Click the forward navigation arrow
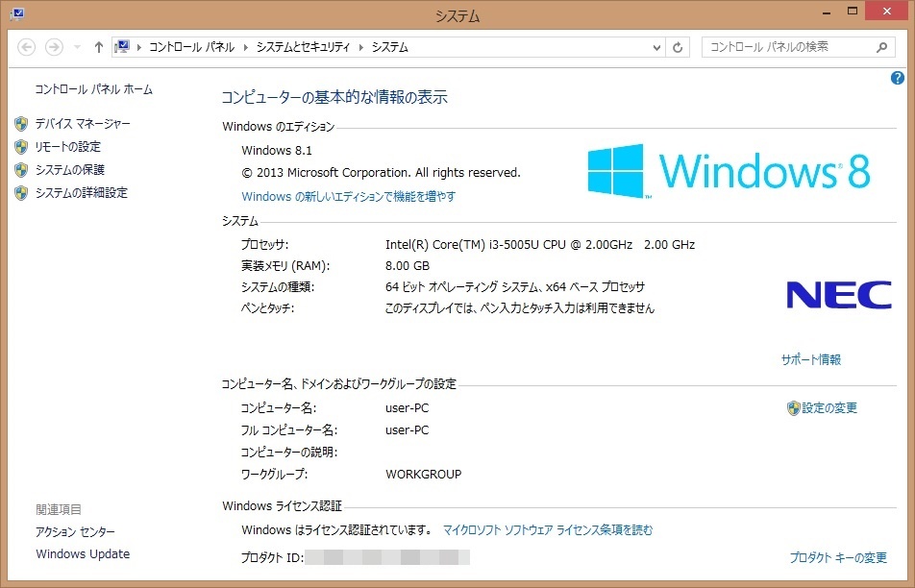Viewport: 915px width, 588px height. tap(54, 47)
